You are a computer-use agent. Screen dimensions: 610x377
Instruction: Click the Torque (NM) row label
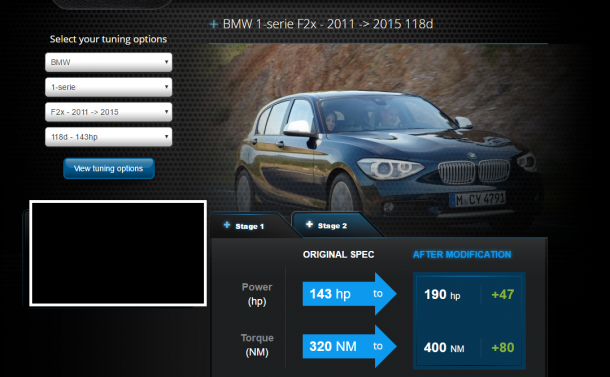coord(257,345)
